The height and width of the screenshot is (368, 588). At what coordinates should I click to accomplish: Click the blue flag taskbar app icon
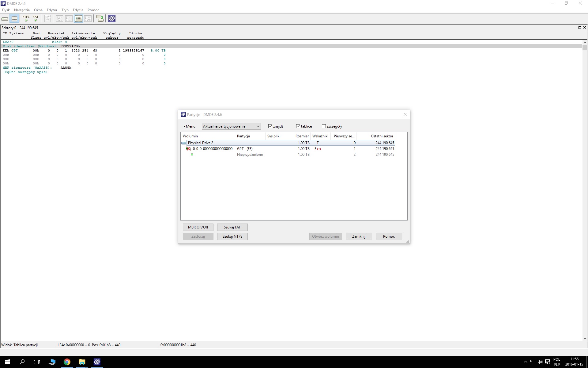coord(52,362)
